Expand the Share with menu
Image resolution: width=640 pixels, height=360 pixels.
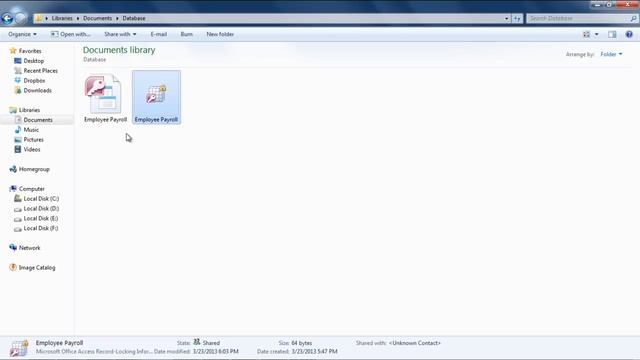click(120, 34)
